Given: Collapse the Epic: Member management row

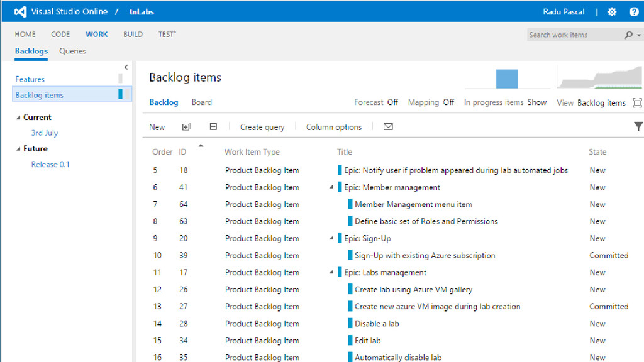Looking at the screenshot, I should click(x=331, y=187).
